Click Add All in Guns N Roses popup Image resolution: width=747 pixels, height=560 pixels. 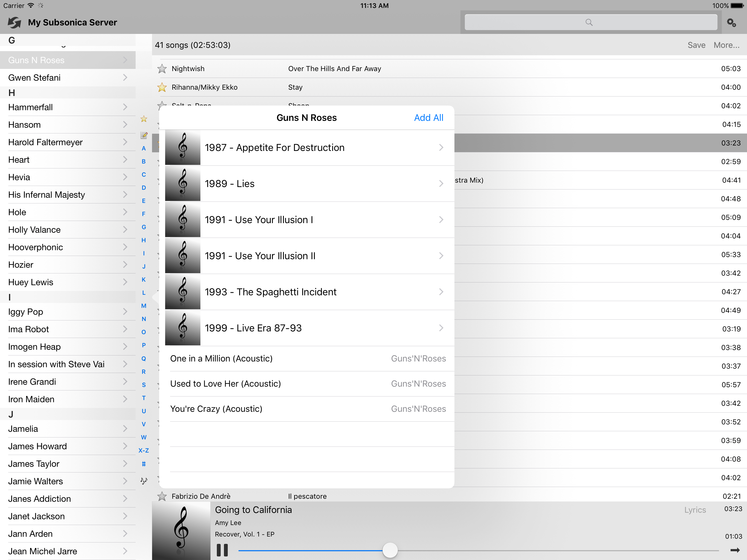(428, 118)
